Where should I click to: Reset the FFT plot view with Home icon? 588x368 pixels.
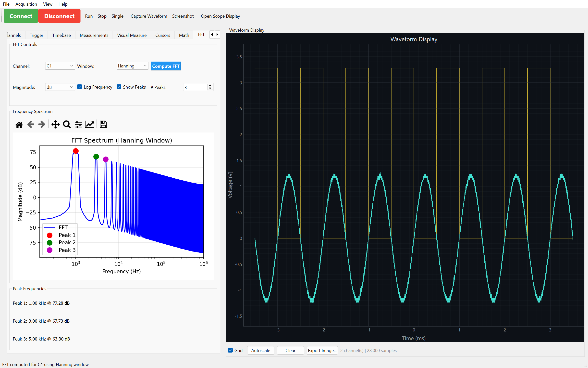[x=19, y=125]
